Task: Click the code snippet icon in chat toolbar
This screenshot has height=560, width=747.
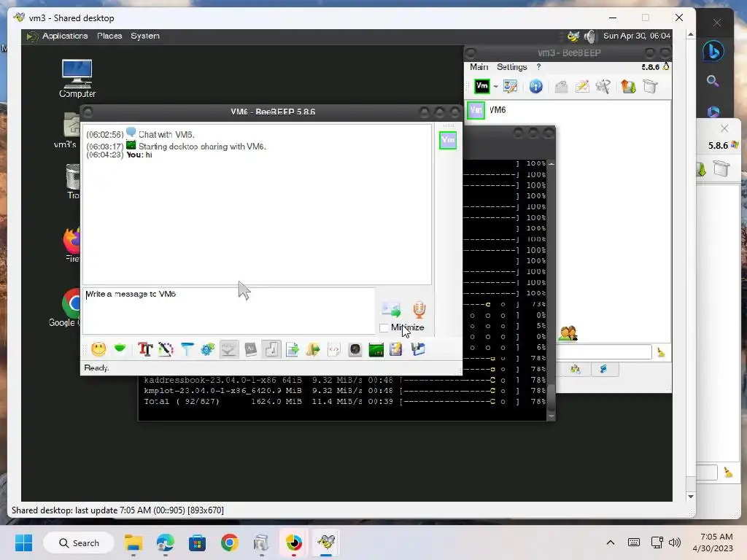Action: [334, 349]
